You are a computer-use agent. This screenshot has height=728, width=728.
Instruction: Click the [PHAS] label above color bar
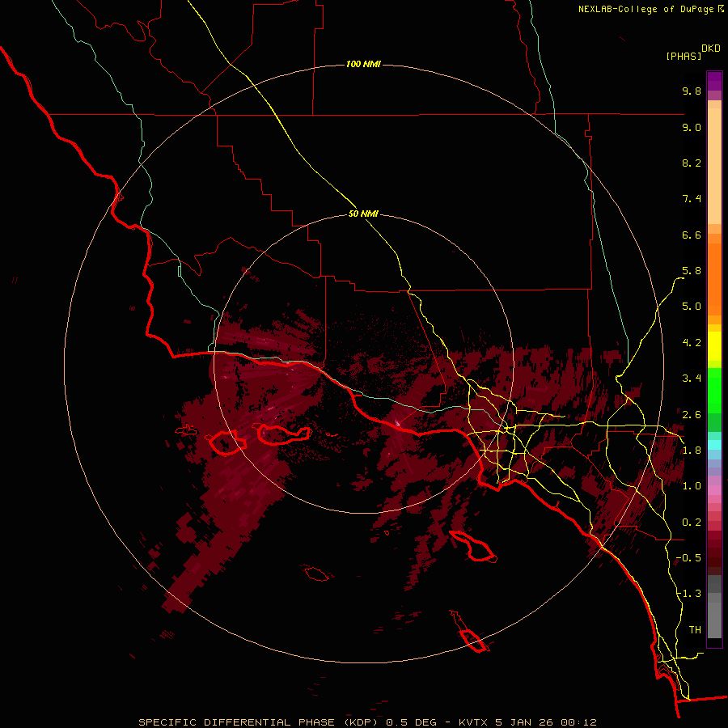tap(684, 56)
